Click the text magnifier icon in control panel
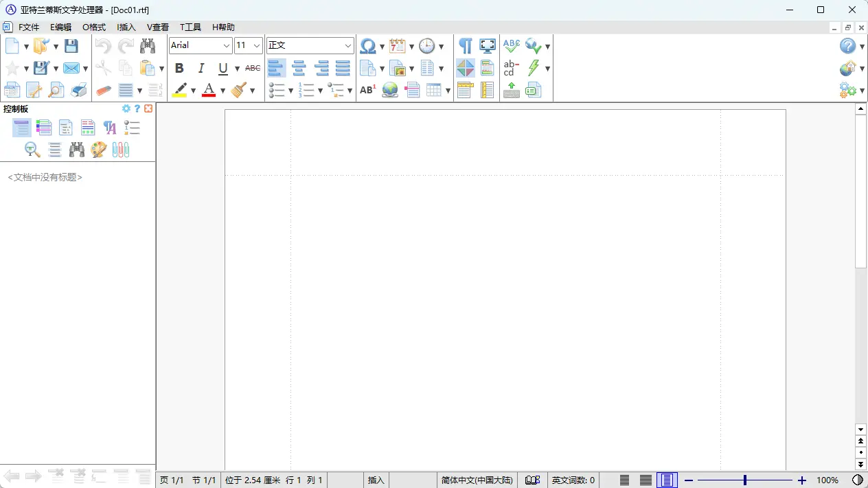The width and height of the screenshot is (868, 488). (x=32, y=149)
